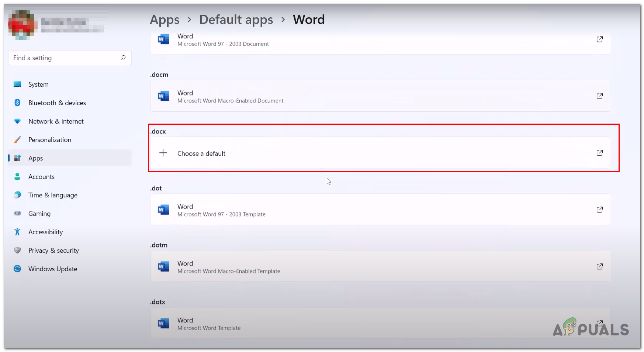Click the Windows Update icon in sidebar
The image size is (644, 352).
pos(17,269)
